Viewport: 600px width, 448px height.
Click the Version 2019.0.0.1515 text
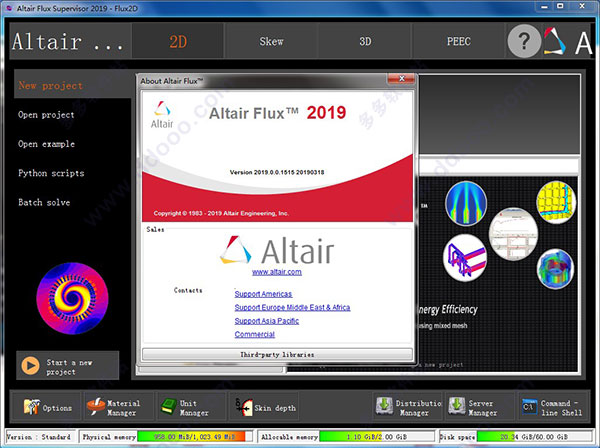click(277, 172)
